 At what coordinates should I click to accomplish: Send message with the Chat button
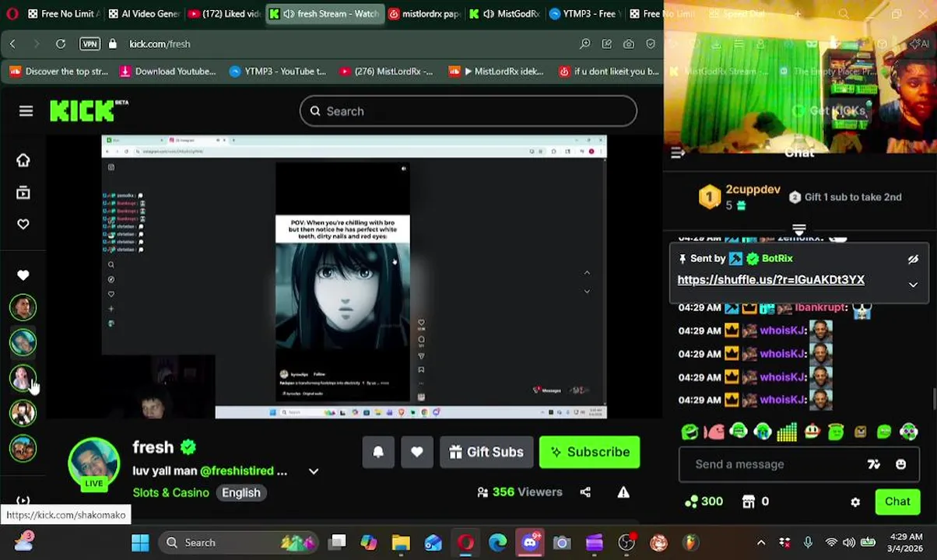click(x=897, y=502)
